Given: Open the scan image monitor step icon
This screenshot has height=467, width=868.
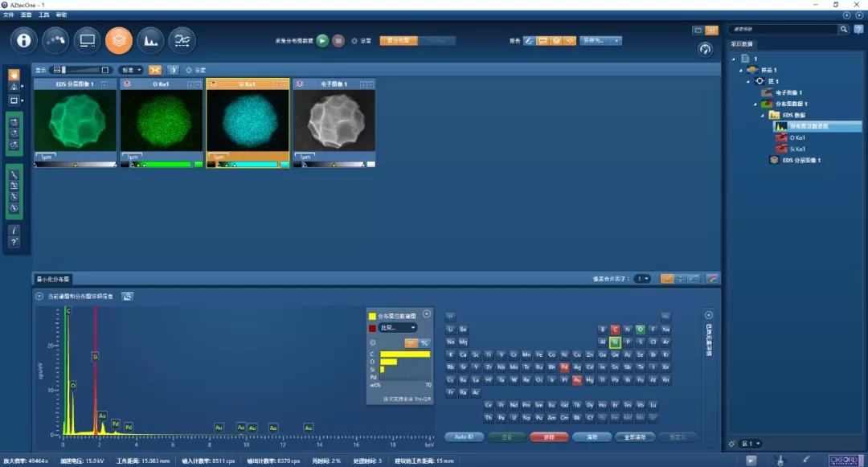Looking at the screenshot, I should point(88,40).
